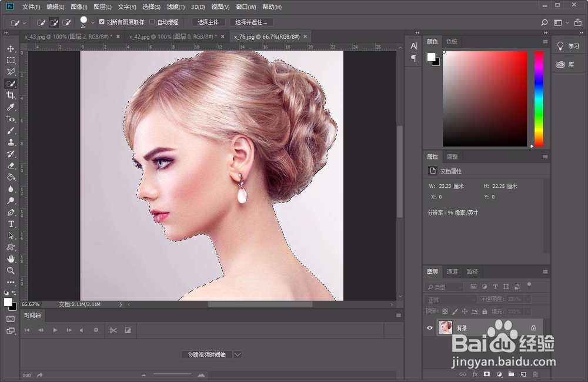
Task: Select the Eraser tool
Action: pyautogui.click(x=11, y=165)
